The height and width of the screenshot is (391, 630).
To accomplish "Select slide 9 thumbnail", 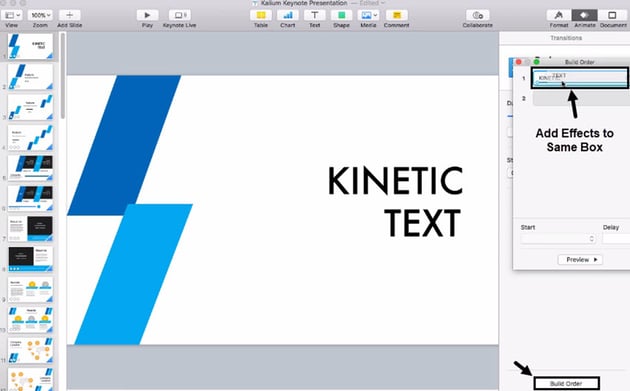I will pyautogui.click(x=31, y=290).
